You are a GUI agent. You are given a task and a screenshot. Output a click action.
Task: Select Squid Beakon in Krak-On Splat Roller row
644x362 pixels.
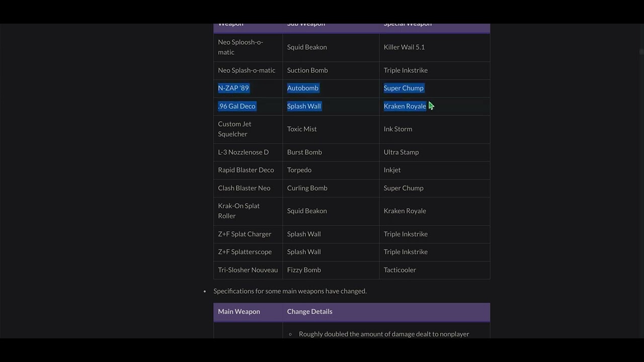pos(331,211)
